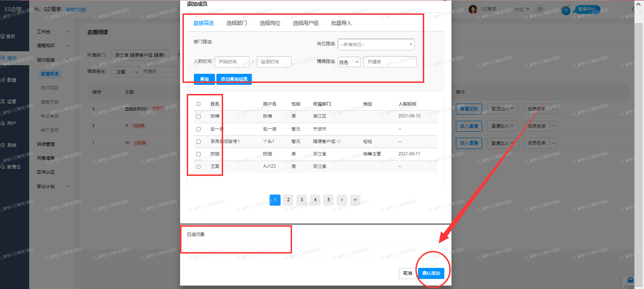644x289 pixels.
Task: Jump to last page in pagination
Action: [355, 200]
